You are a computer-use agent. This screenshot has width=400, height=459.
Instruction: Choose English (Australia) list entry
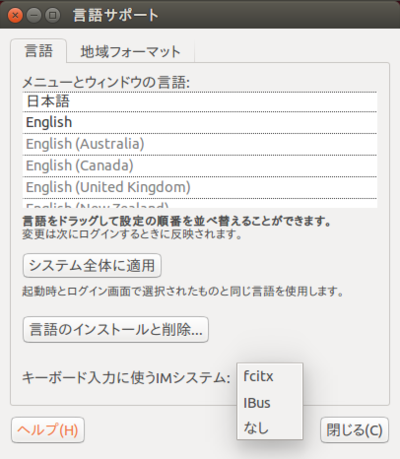tap(200, 144)
